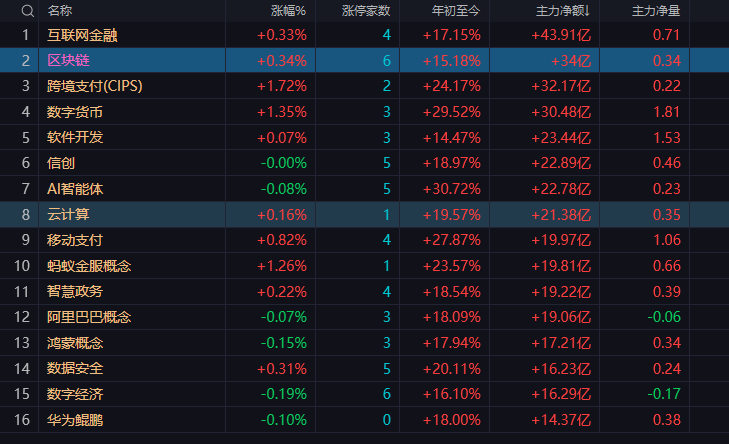Select the 云计算 row

(364, 214)
